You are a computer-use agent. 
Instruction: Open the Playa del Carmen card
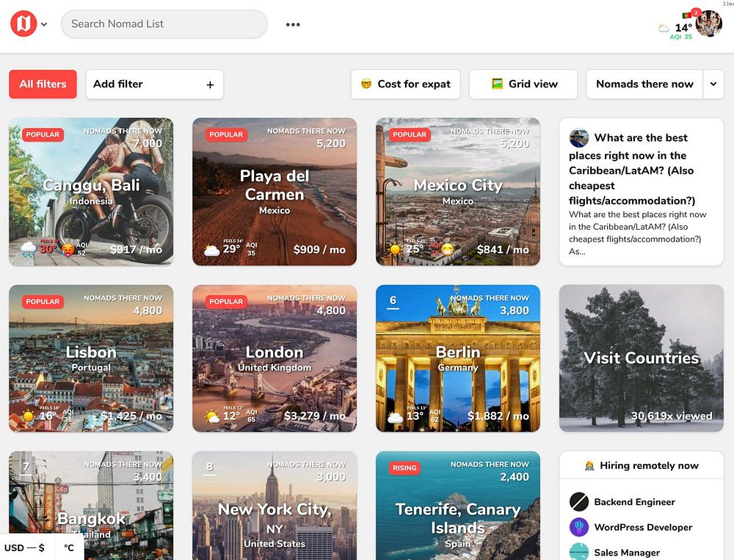275,192
